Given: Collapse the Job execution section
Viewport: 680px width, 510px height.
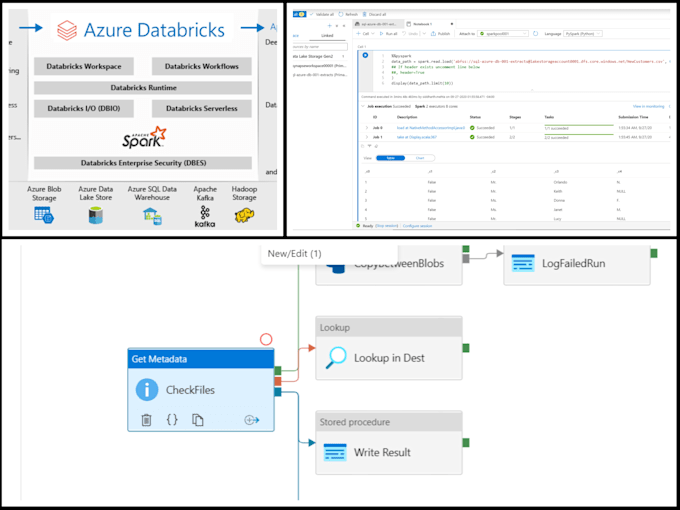Looking at the screenshot, I should (363, 106).
